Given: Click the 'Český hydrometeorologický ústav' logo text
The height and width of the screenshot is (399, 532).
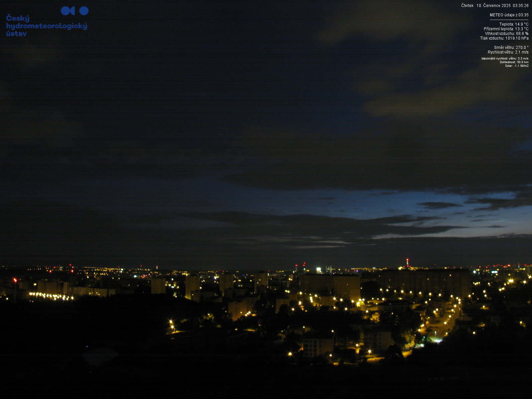Looking at the screenshot, I should [x=47, y=26].
